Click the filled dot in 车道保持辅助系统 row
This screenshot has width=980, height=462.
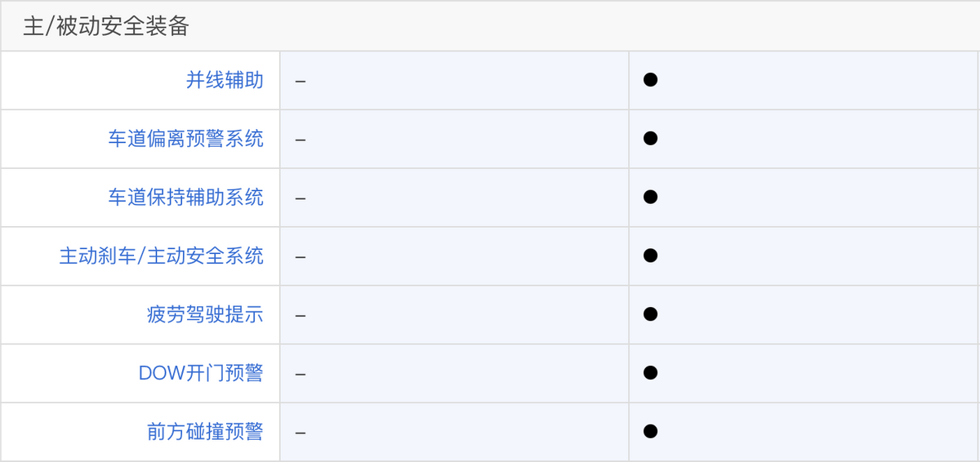650,198
